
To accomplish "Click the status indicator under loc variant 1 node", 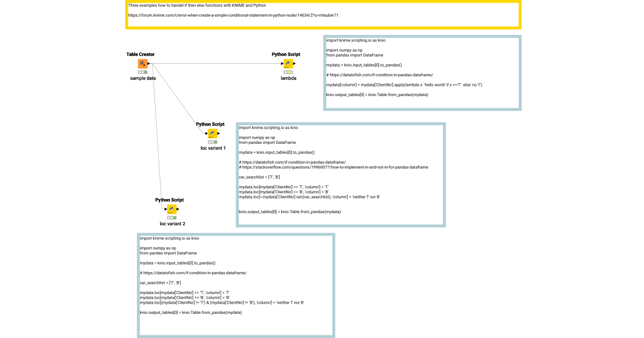I will tap(213, 142).
